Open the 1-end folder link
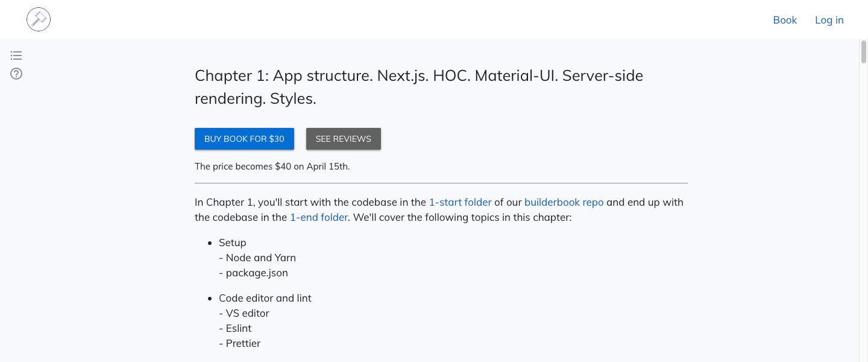 coord(319,217)
